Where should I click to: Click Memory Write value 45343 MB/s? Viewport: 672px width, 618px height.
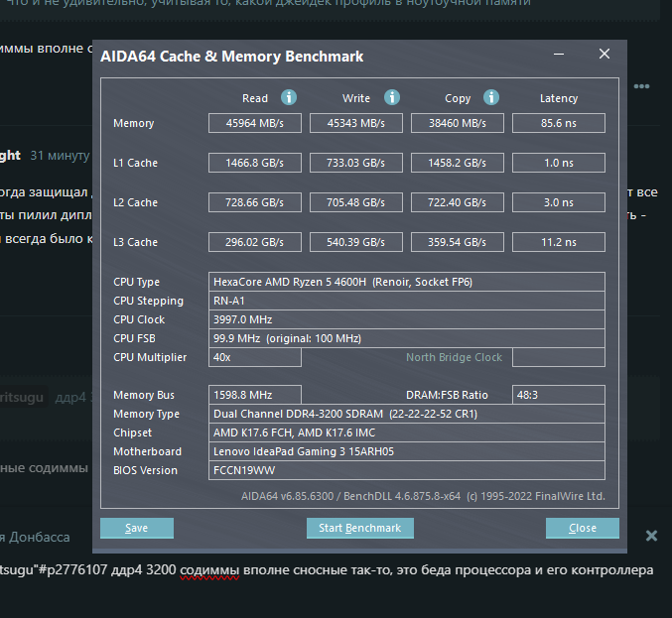coord(356,123)
